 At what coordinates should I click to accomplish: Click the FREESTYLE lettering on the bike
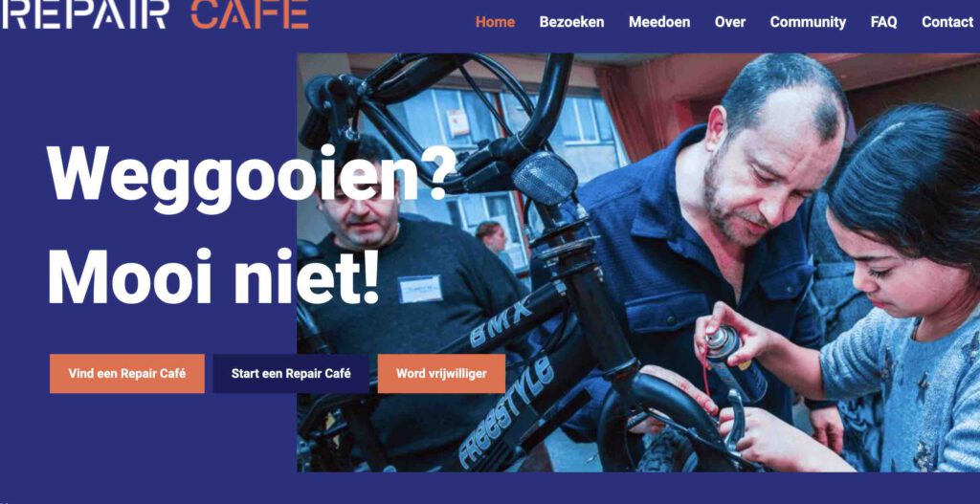point(507,412)
